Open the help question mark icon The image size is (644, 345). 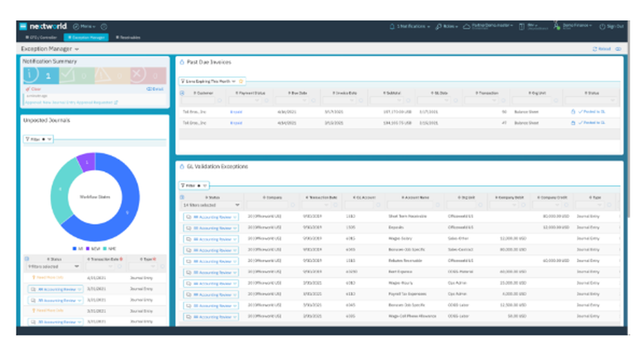[x=104, y=26]
